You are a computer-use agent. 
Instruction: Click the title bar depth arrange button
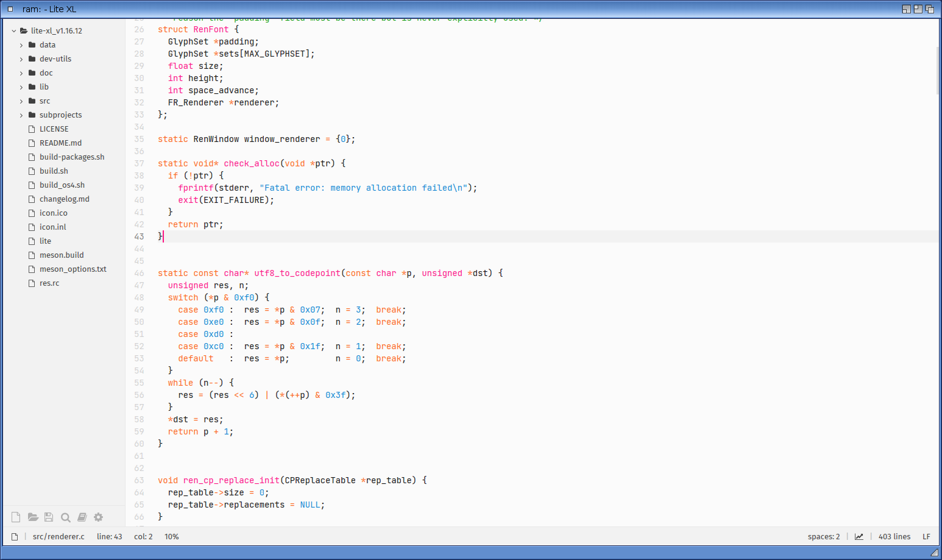pos(930,9)
